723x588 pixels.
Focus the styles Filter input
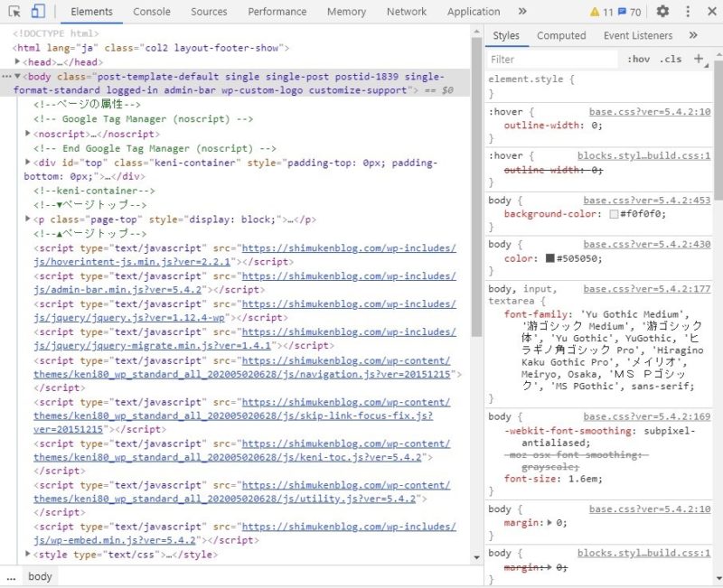coord(553,60)
